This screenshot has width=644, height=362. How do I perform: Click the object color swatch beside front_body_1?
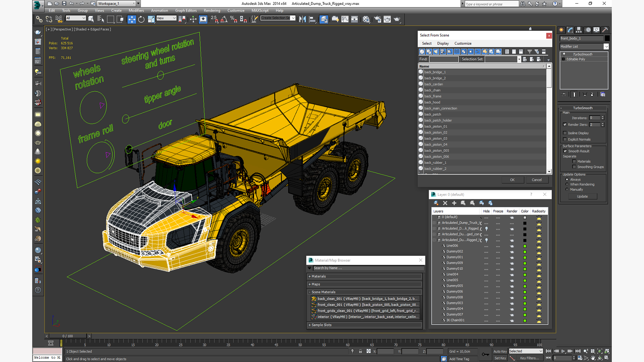[607, 39]
